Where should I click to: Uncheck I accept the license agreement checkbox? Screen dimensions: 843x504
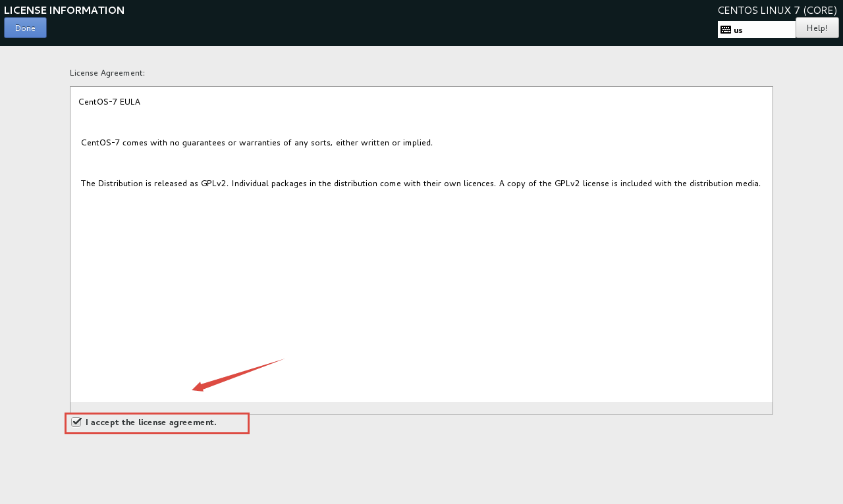pyautogui.click(x=76, y=422)
